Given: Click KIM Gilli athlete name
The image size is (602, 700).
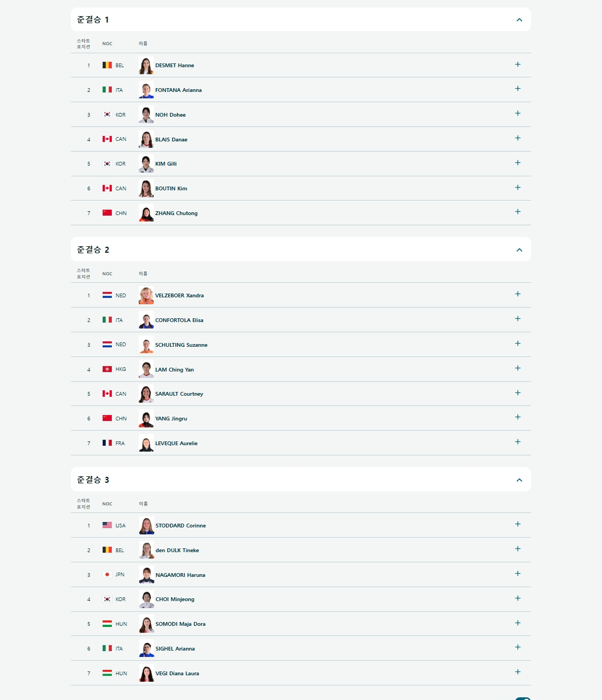Looking at the screenshot, I should 166,164.
